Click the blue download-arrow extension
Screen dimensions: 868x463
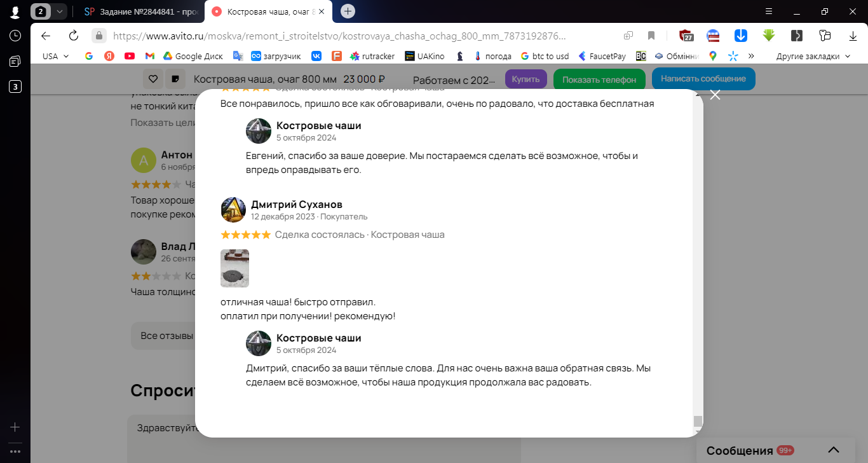tap(740, 36)
